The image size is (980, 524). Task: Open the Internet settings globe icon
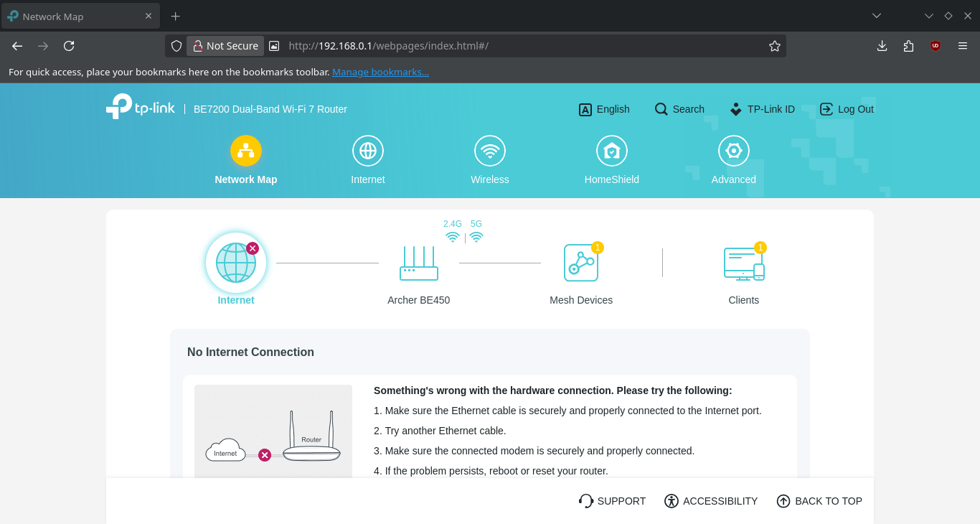pyautogui.click(x=368, y=151)
